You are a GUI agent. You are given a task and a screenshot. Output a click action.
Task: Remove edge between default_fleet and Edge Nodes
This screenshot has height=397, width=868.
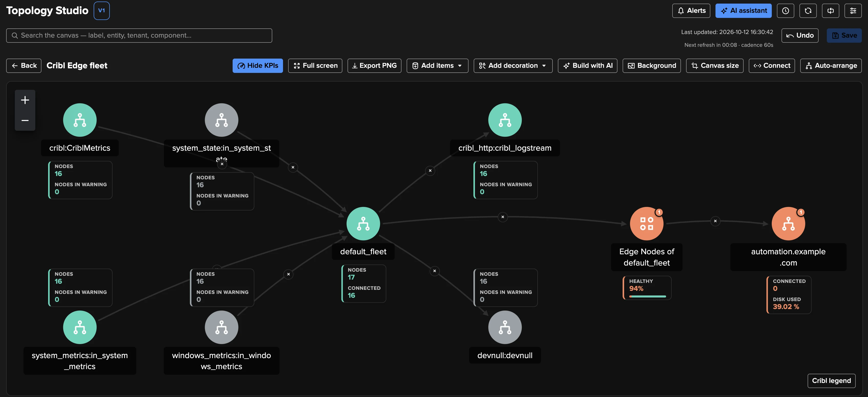coord(503,217)
